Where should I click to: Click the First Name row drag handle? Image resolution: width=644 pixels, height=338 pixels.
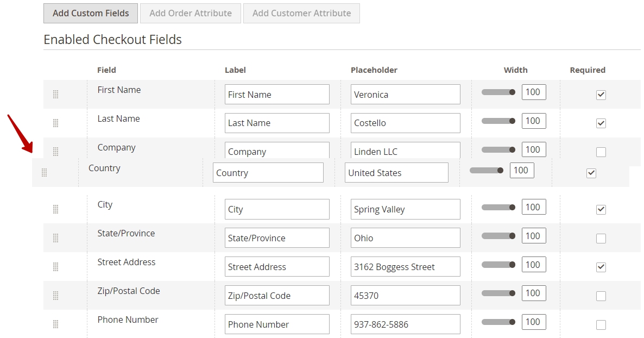[56, 94]
